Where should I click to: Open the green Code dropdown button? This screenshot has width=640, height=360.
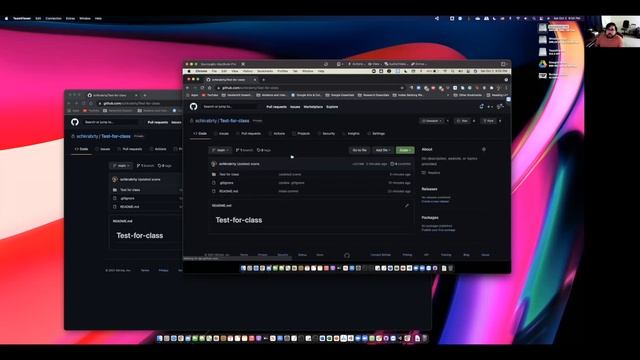[405, 150]
